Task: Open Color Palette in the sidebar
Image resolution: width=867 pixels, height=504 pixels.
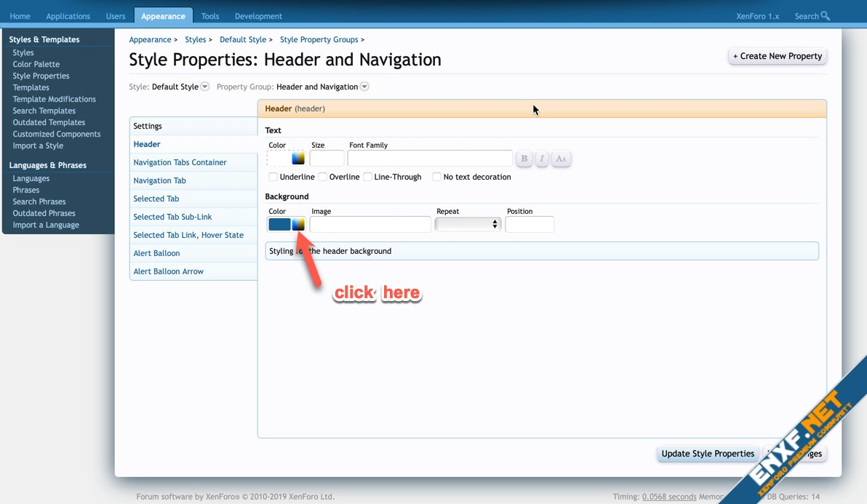Action: point(36,64)
